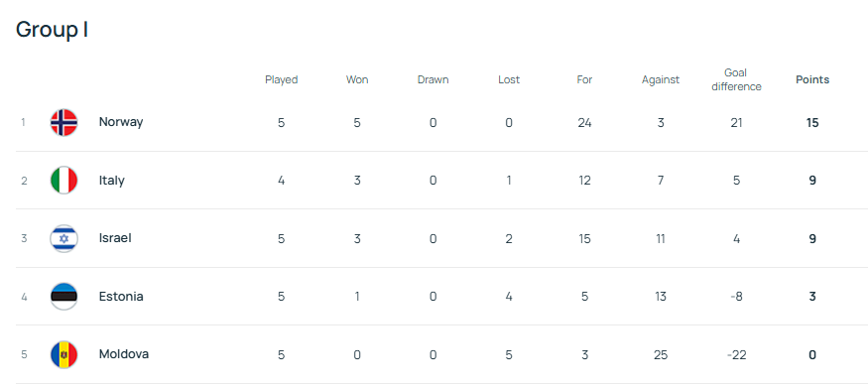Screen dimensions: 868x388
Task: Open the Moldova team link
Action: [x=123, y=353]
